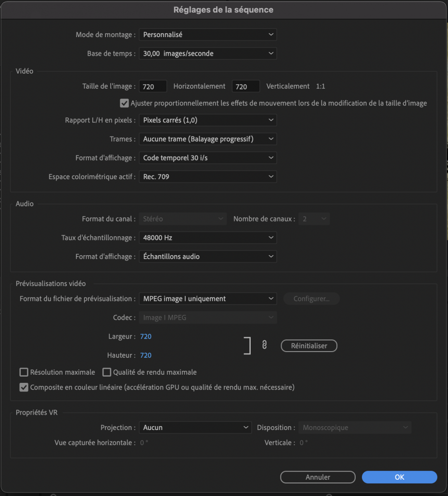The width and height of the screenshot is (448, 496).
Task: Click the horizontal image size field
Action: (153, 87)
